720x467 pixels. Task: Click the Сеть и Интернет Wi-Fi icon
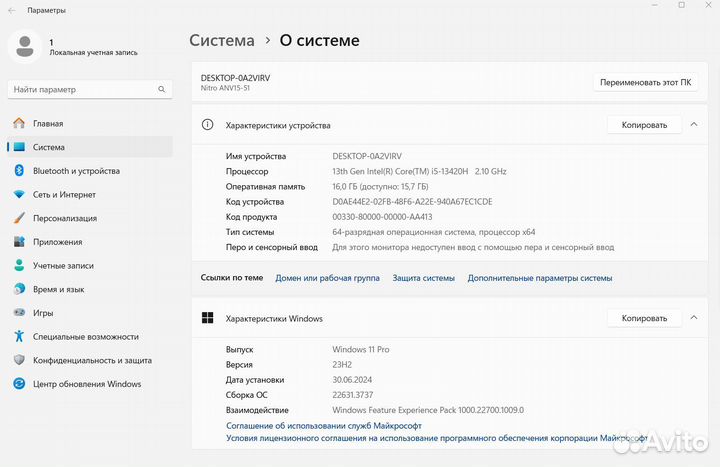click(19, 194)
